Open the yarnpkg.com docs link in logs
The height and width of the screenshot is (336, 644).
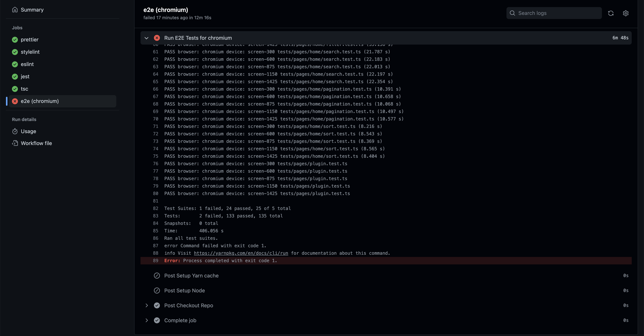[x=241, y=253]
